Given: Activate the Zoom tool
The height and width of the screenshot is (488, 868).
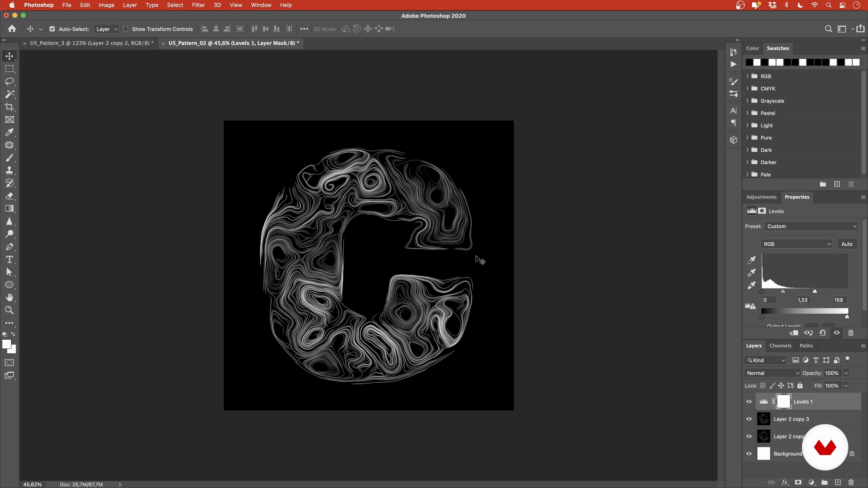Looking at the screenshot, I should tap(9, 310).
